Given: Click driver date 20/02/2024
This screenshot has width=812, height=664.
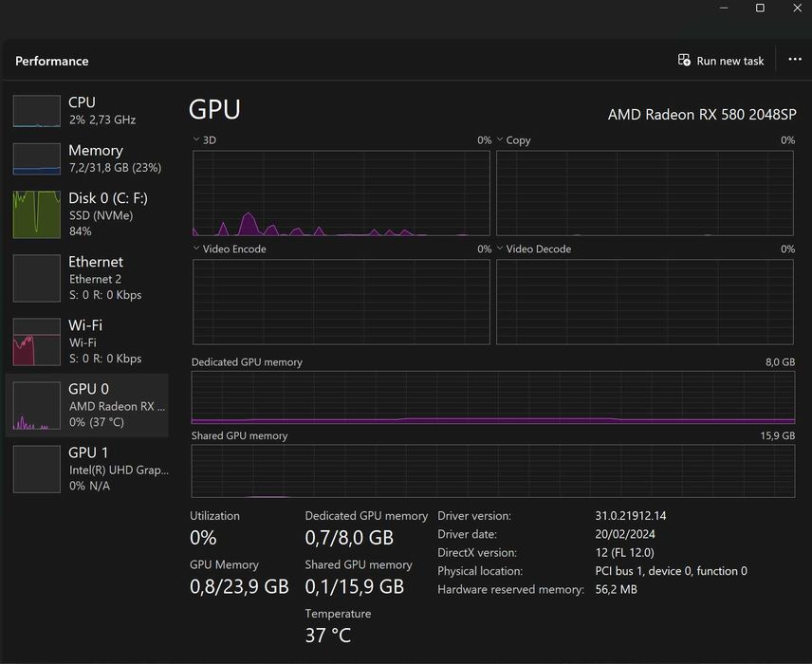Looking at the screenshot, I should pyautogui.click(x=625, y=534).
